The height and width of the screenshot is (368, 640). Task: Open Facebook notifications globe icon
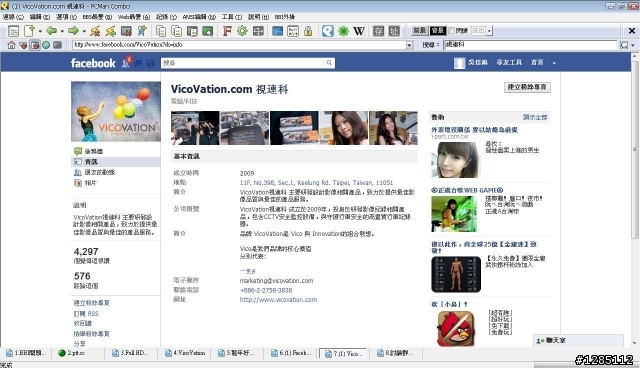[x=151, y=63]
